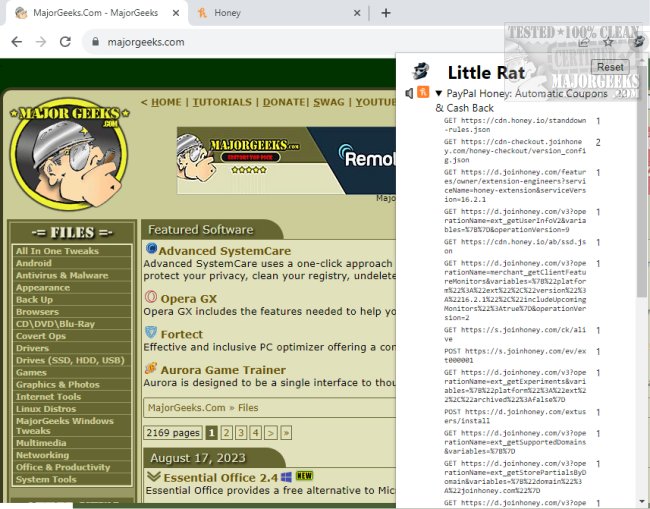Click the padlock icon in the address bar
Image resolution: width=650 pixels, height=509 pixels.
[95, 42]
